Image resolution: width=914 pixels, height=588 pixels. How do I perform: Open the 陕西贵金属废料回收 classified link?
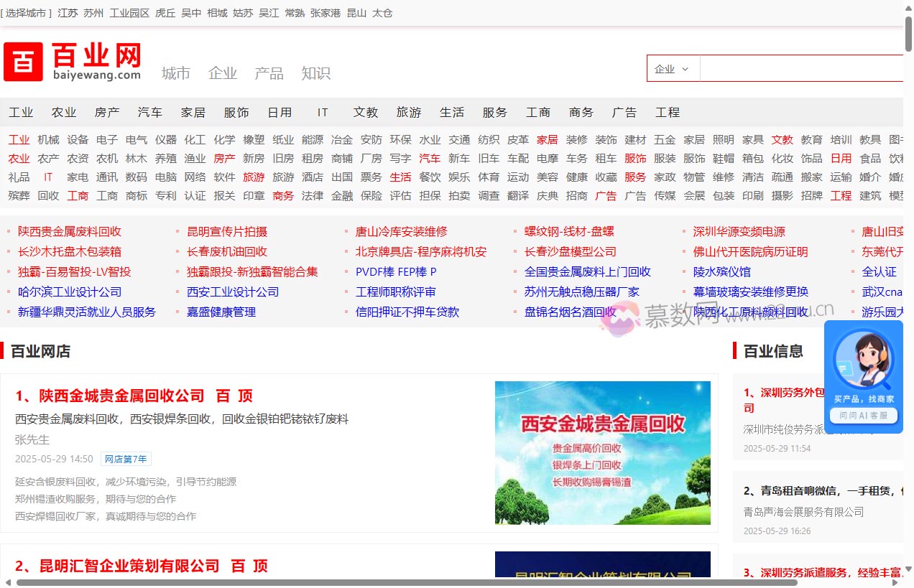pos(69,231)
